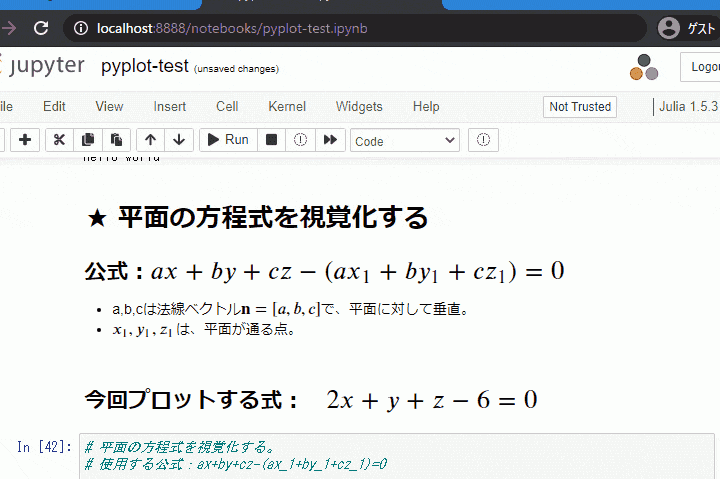Open the Help menu
The width and height of the screenshot is (720, 479).
point(426,107)
